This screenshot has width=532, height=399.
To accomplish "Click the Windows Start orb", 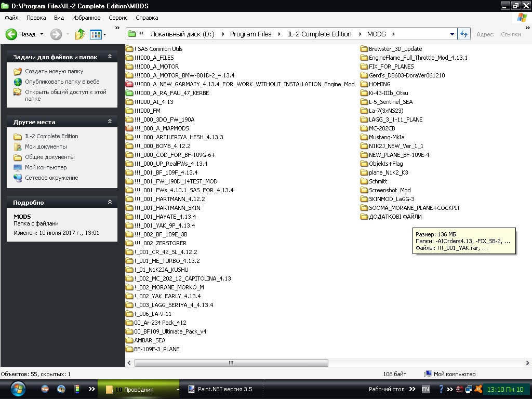I will pyautogui.click(x=18, y=389).
